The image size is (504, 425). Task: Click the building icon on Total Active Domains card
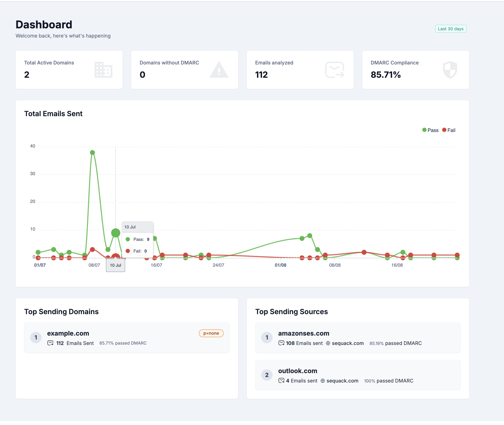coord(104,70)
